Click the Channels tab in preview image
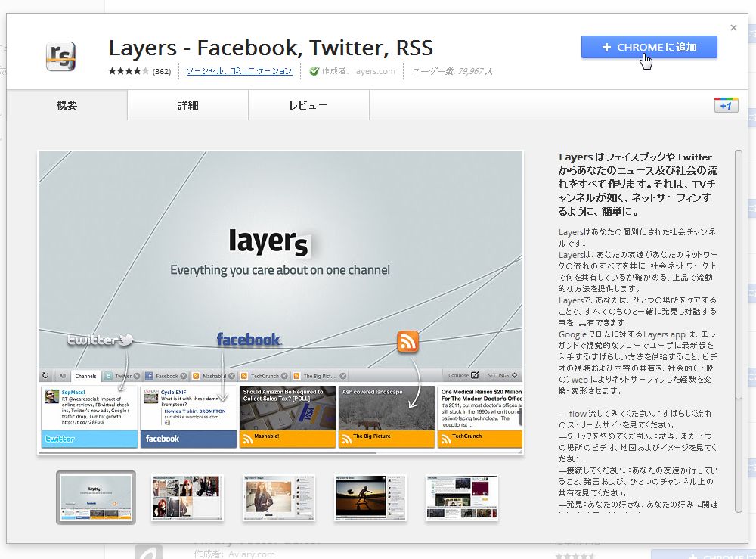 point(86,376)
